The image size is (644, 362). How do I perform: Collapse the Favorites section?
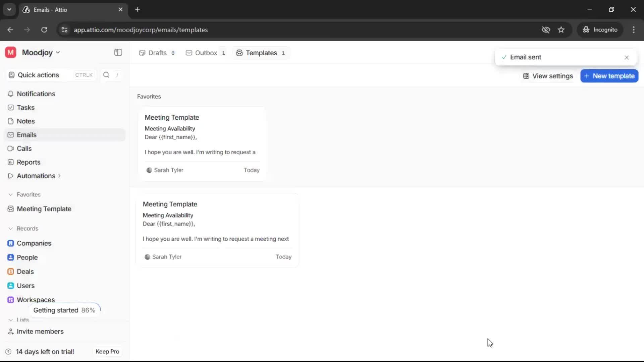(x=10, y=194)
